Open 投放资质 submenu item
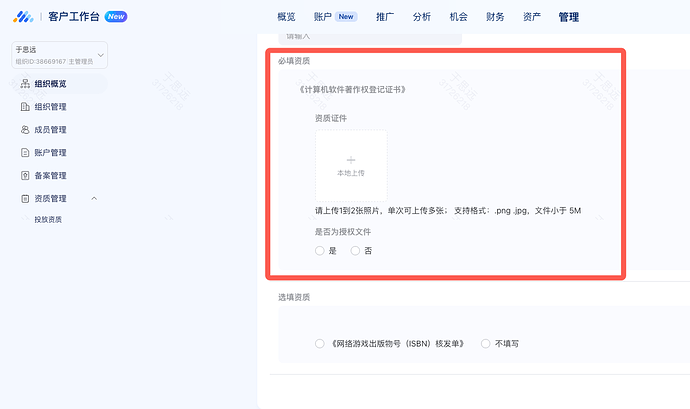 pos(48,219)
